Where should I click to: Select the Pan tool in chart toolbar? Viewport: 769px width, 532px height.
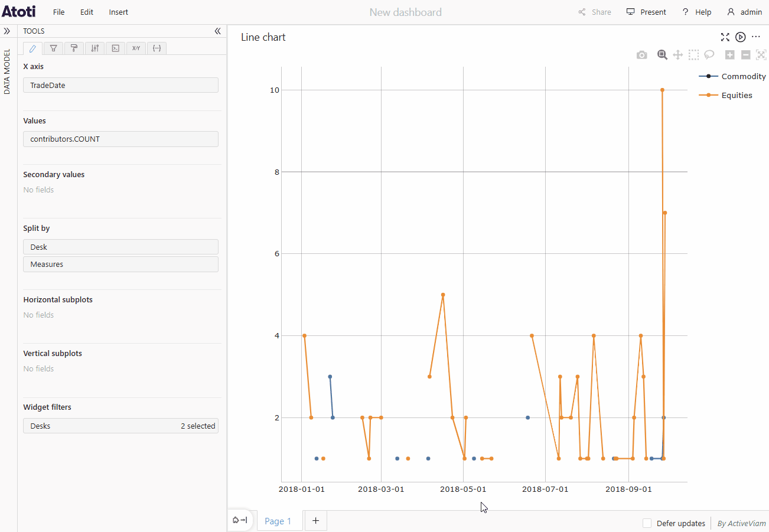tap(678, 55)
